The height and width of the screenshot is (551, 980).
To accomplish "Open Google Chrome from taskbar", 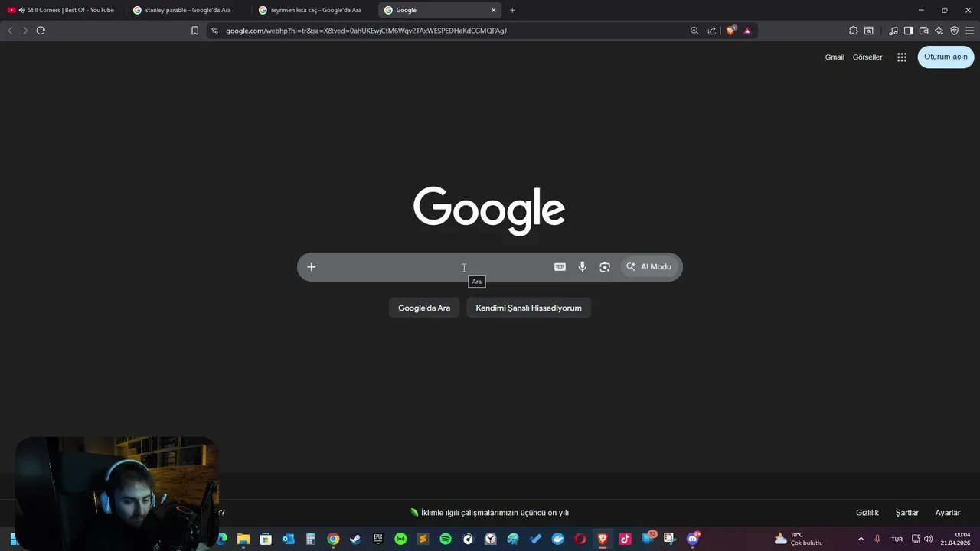I will (333, 539).
